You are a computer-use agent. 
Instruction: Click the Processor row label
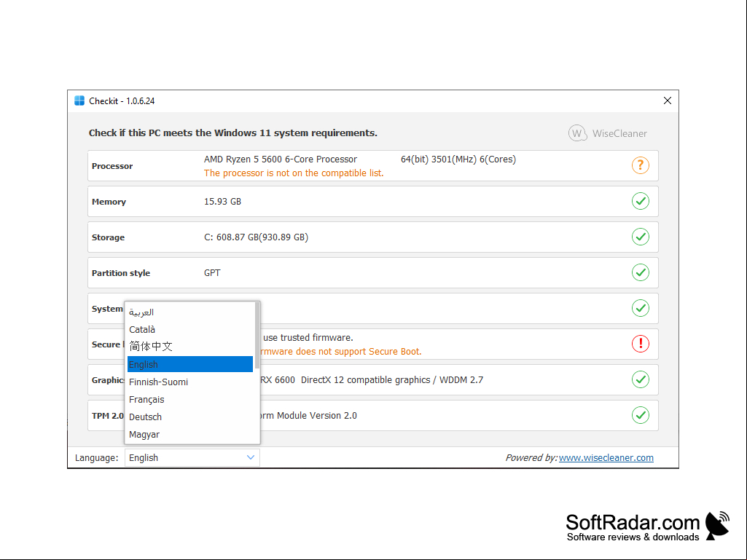coord(112,166)
